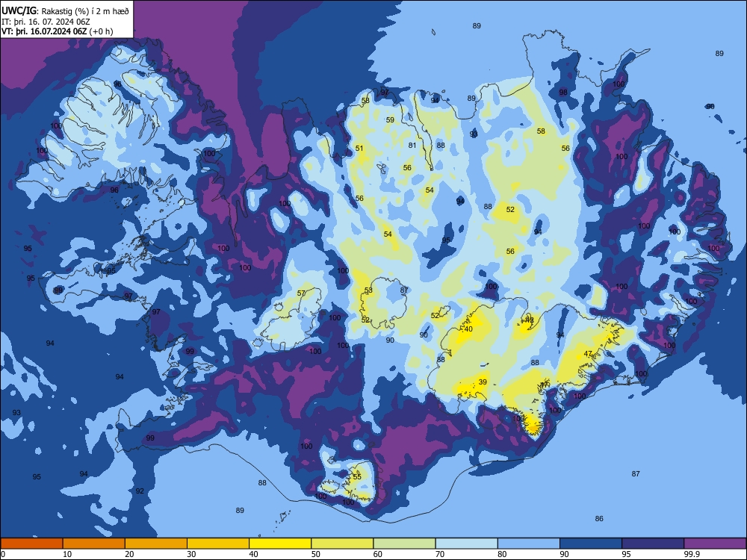
Task: Click the dark navy 95–99.9 legend swatch
Action: (653, 544)
